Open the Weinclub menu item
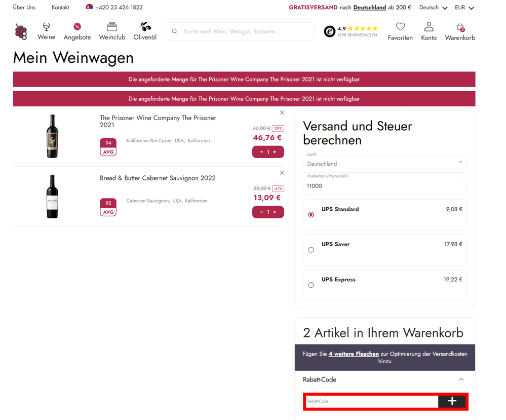The width and height of the screenshot is (506, 420). (112, 31)
